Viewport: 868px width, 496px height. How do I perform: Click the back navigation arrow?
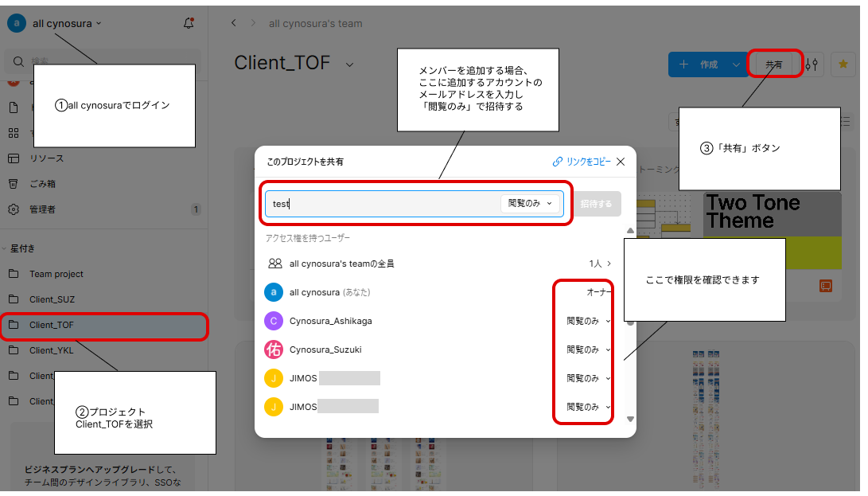coord(233,23)
